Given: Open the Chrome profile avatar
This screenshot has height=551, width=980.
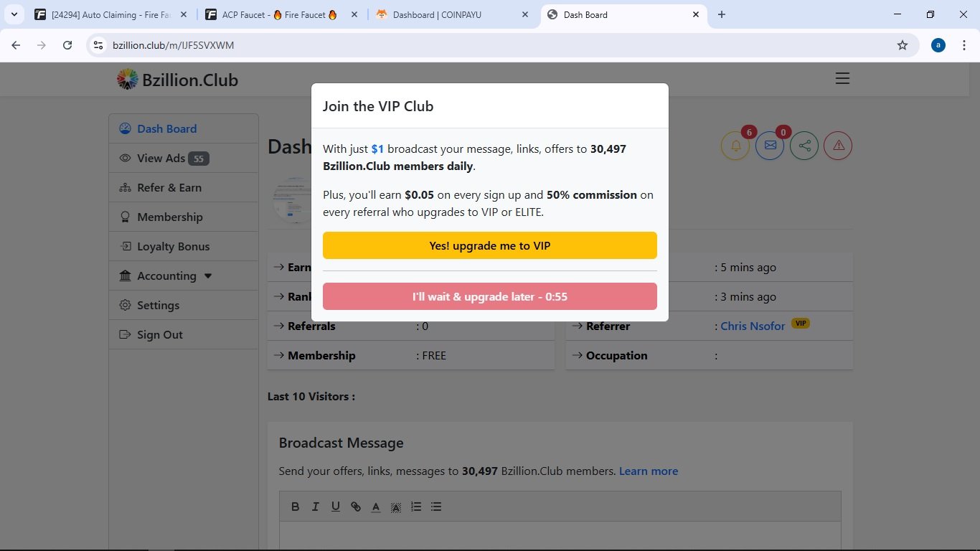Looking at the screenshot, I should point(938,45).
